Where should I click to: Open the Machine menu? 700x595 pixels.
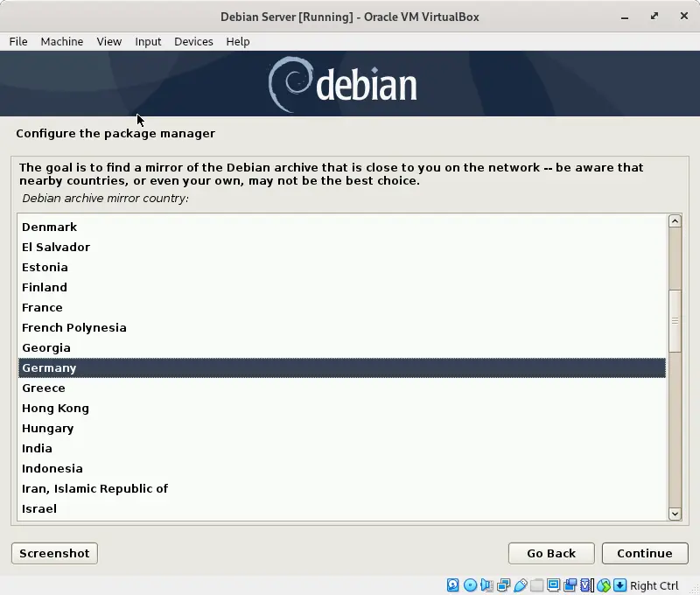click(x=62, y=41)
